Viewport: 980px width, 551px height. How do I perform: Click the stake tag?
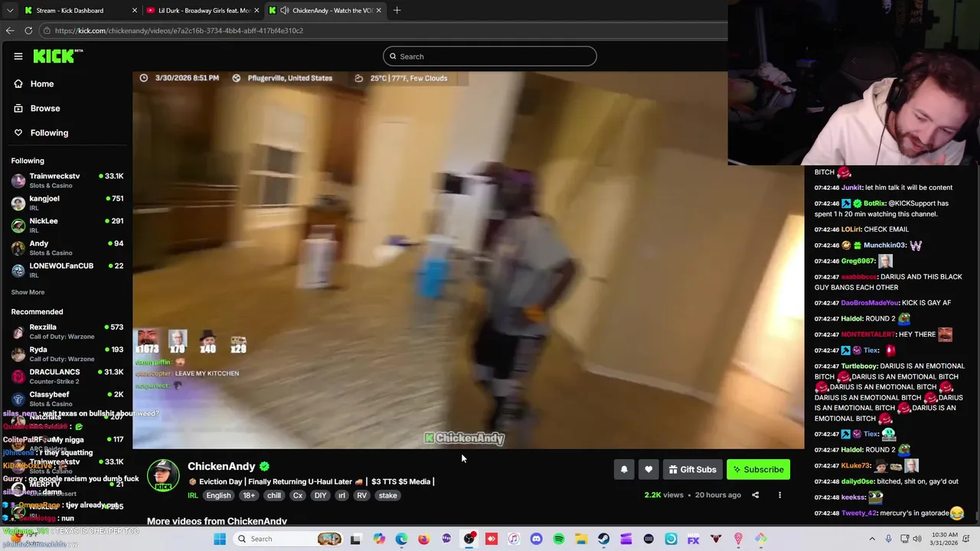(387, 495)
